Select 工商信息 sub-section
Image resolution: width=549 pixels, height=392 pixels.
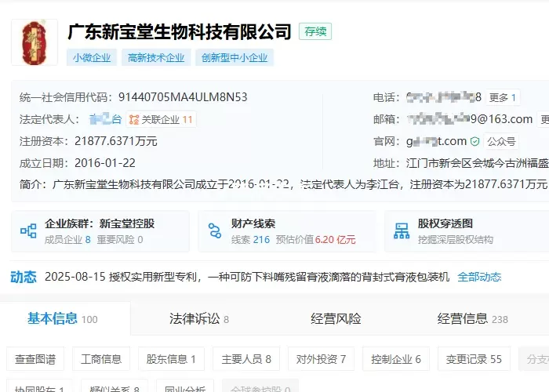click(101, 359)
